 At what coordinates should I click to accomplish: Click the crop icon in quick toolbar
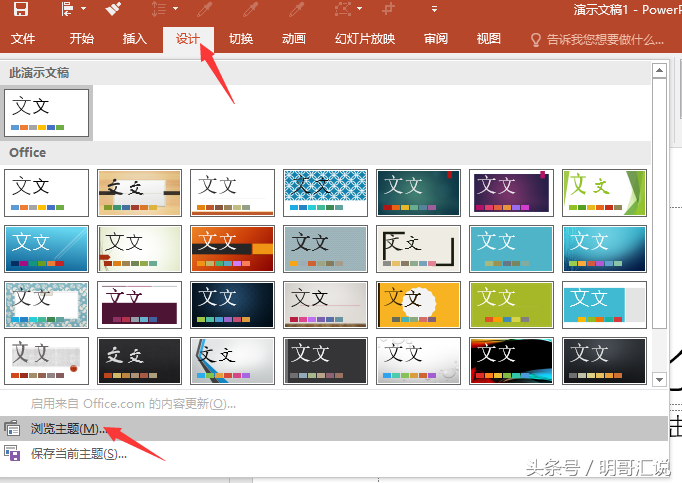(388, 9)
